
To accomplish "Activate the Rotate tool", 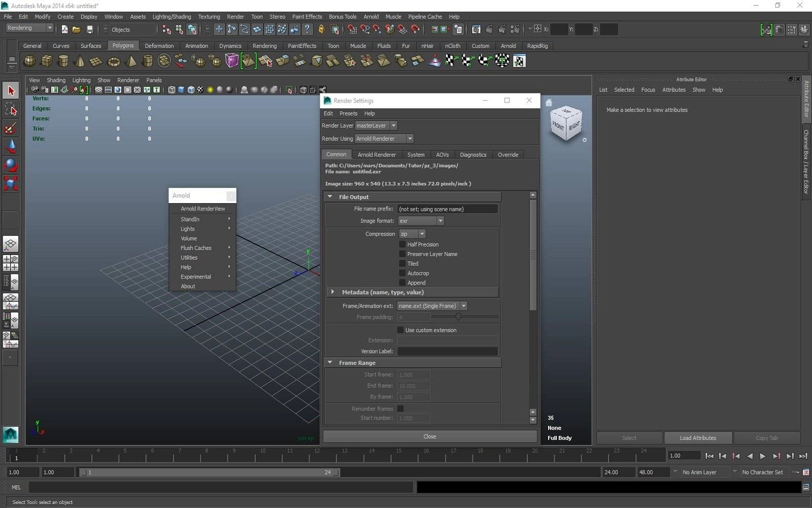I will (x=11, y=165).
